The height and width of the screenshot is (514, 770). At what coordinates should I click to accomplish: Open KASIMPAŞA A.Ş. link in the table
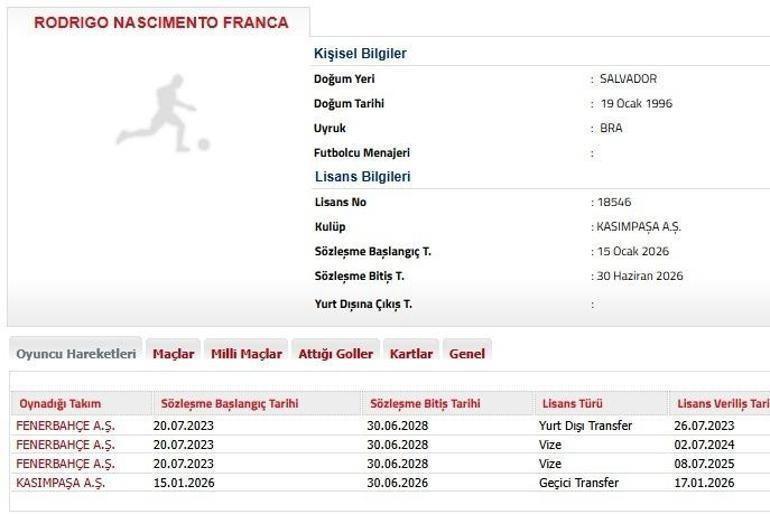[x=61, y=482]
